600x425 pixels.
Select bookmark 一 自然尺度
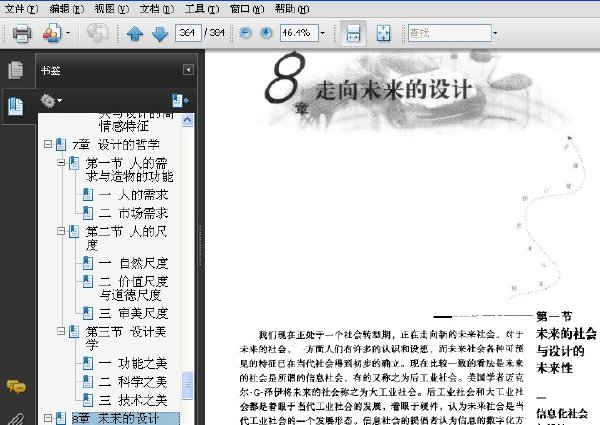(x=133, y=263)
